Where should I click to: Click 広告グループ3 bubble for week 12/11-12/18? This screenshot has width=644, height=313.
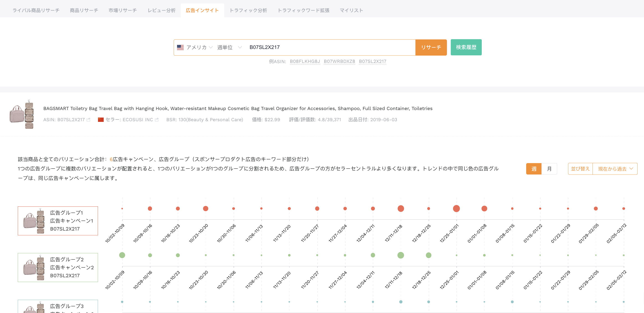click(401, 302)
